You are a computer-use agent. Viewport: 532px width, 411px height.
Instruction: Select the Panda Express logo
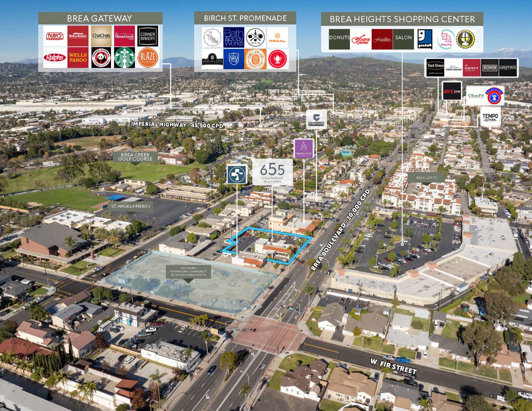101,58
